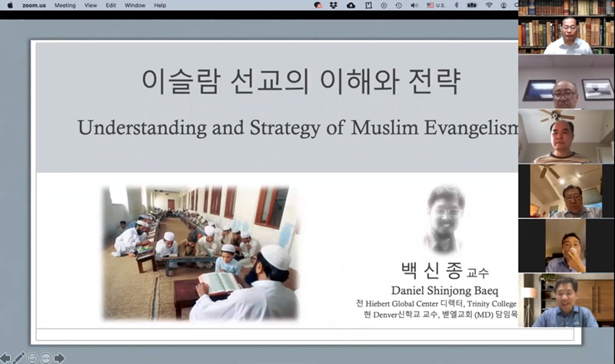Select top participant video with bookshelf background
This screenshot has height=364, width=615.
click(566, 28)
